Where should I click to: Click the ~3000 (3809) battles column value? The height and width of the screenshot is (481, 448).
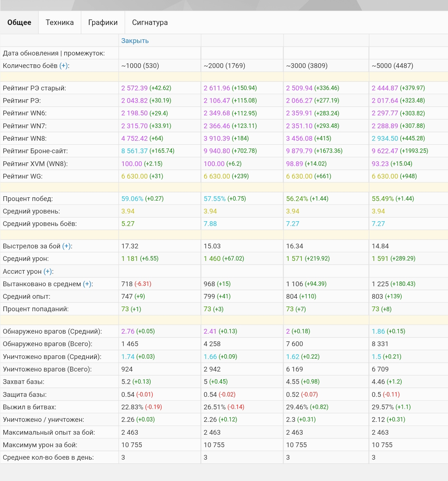click(x=307, y=66)
